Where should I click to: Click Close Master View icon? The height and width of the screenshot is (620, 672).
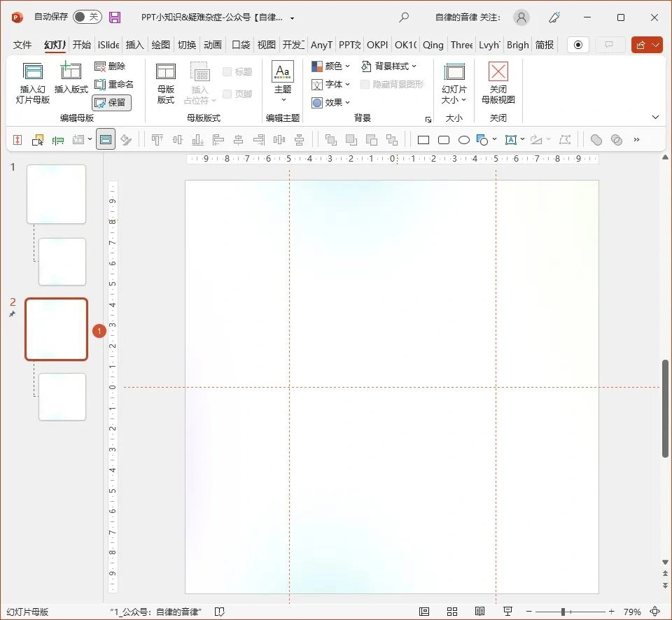click(498, 71)
